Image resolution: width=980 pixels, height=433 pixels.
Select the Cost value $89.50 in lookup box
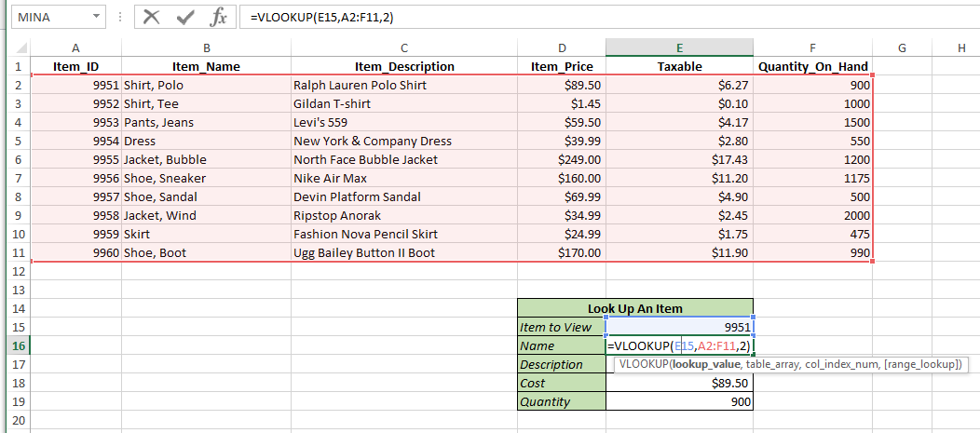click(679, 383)
